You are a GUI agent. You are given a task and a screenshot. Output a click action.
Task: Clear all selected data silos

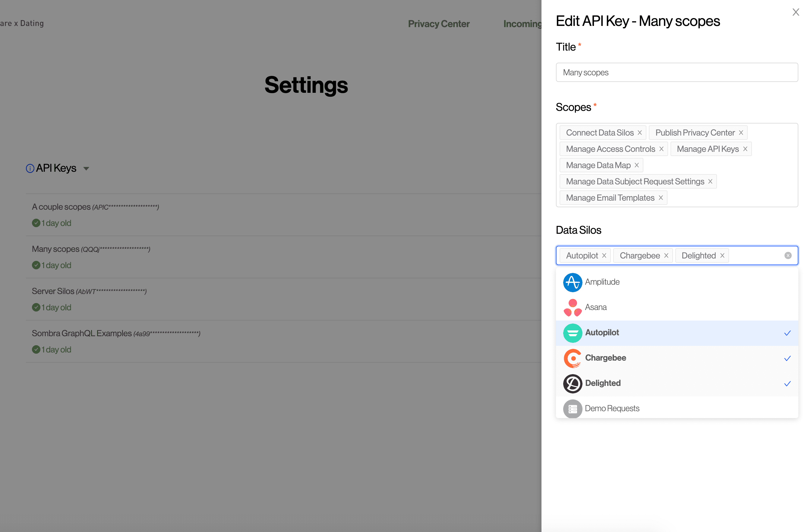(787, 255)
